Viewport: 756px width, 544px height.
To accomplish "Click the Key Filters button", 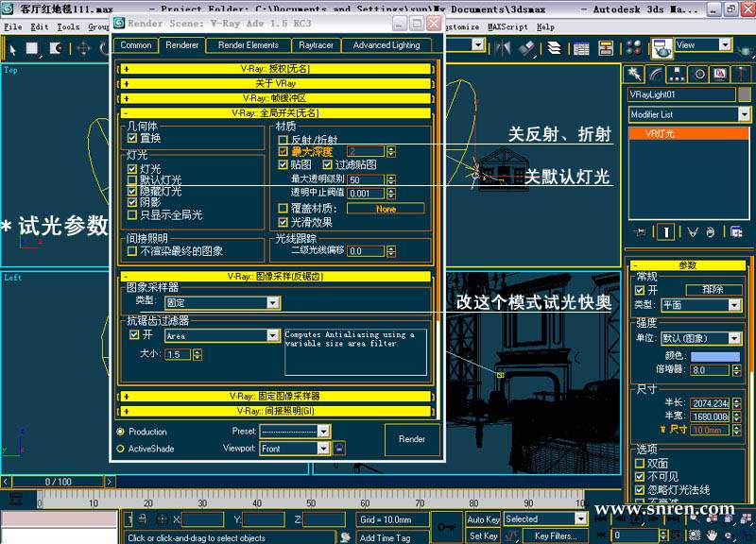I will pyautogui.click(x=556, y=535).
